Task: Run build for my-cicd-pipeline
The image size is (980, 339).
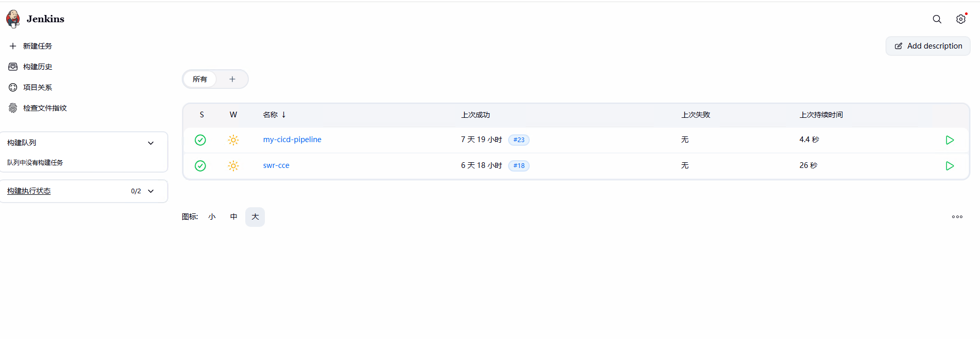Action: coord(950,140)
